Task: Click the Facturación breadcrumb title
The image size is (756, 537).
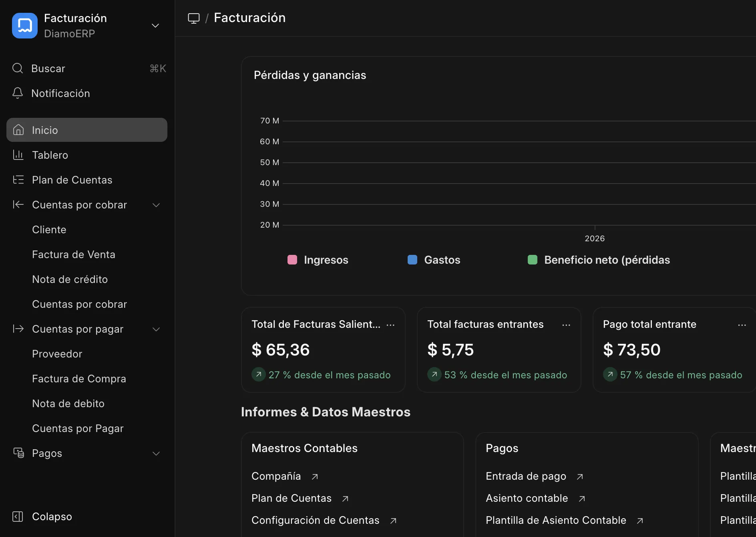Action: tap(250, 18)
